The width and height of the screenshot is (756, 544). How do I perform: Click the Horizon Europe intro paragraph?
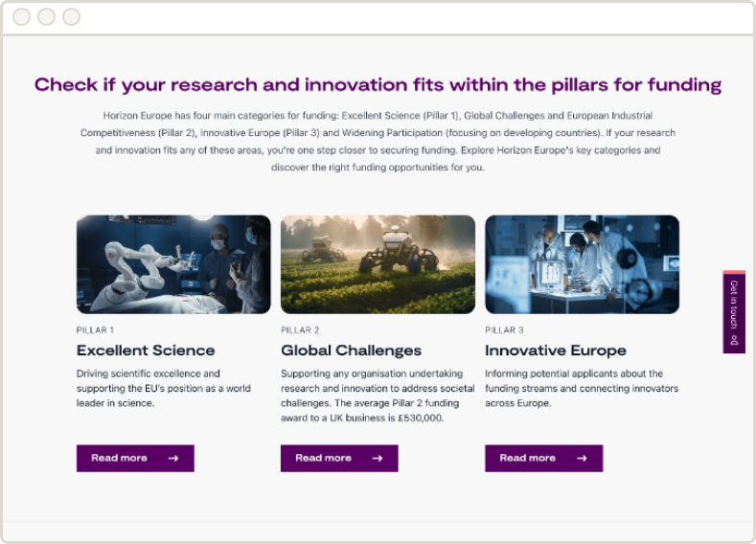point(378,142)
